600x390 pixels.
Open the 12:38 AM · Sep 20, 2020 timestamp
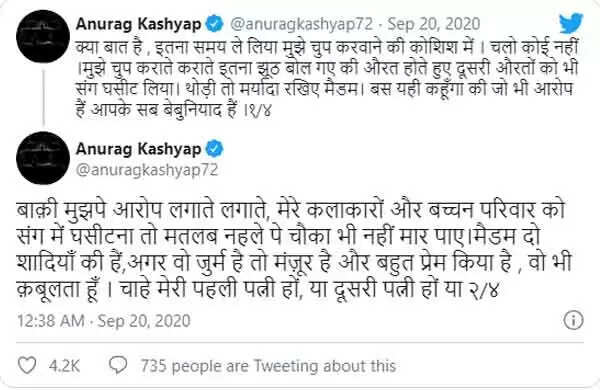pyautogui.click(x=104, y=321)
